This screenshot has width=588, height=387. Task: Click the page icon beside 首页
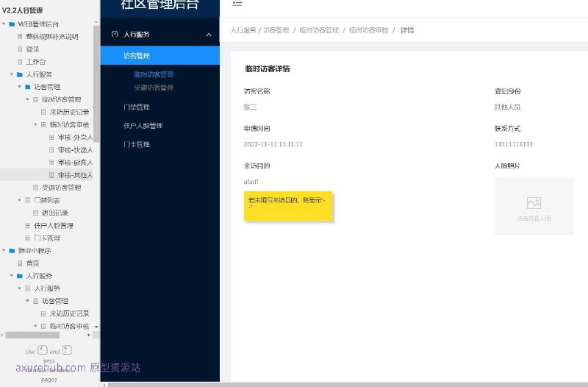[20, 263]
